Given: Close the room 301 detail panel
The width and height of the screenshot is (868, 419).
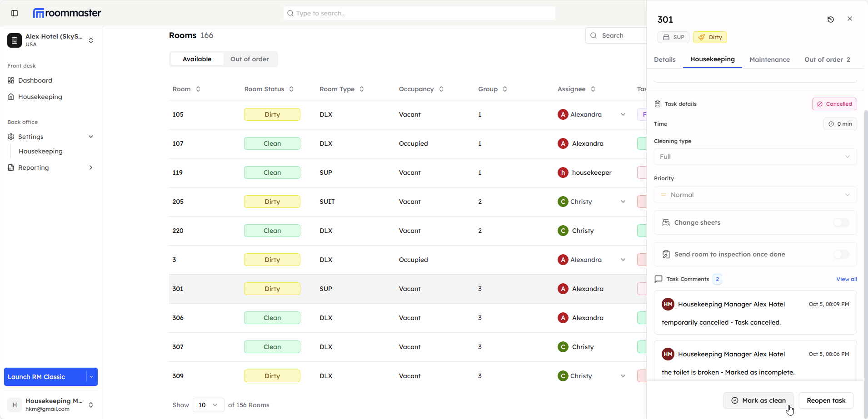Looking at the screenshot, I should pos(849,19).
